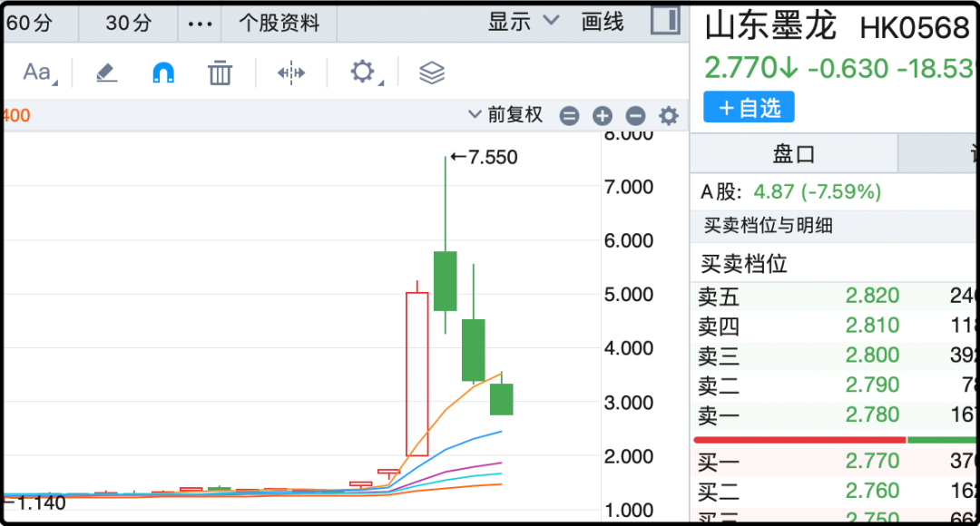Click the chart settings gear near 前复权
The image size is (980, 526).
[669, 115]
